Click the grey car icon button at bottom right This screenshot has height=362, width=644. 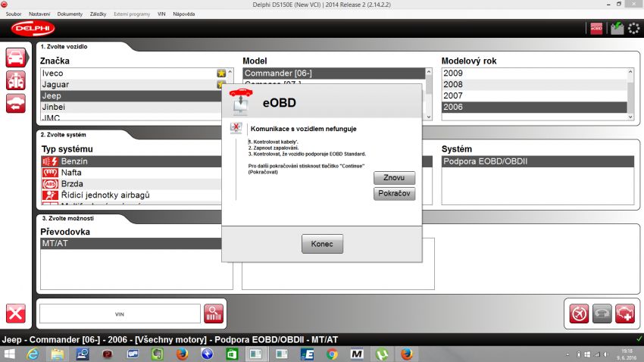(602, 314)
